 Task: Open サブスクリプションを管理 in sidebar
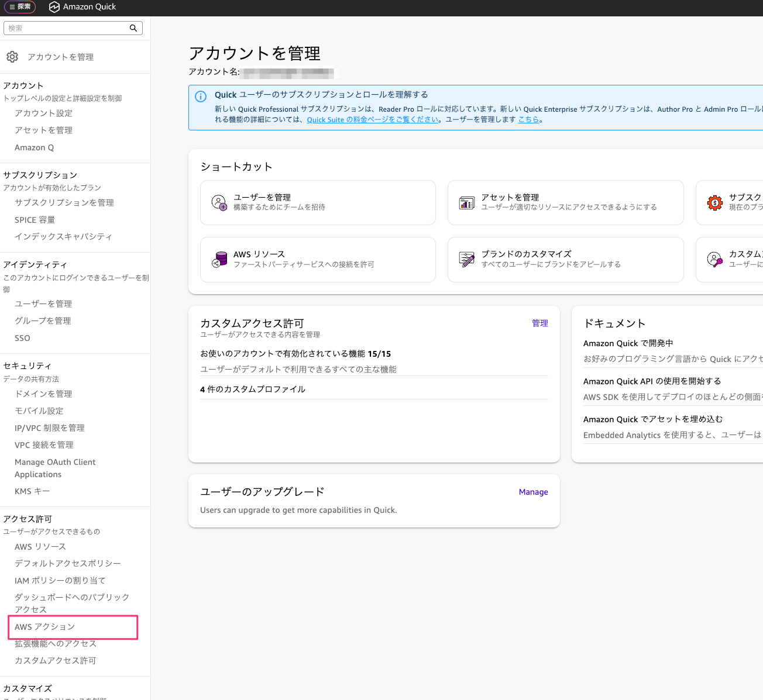[64, 203]
